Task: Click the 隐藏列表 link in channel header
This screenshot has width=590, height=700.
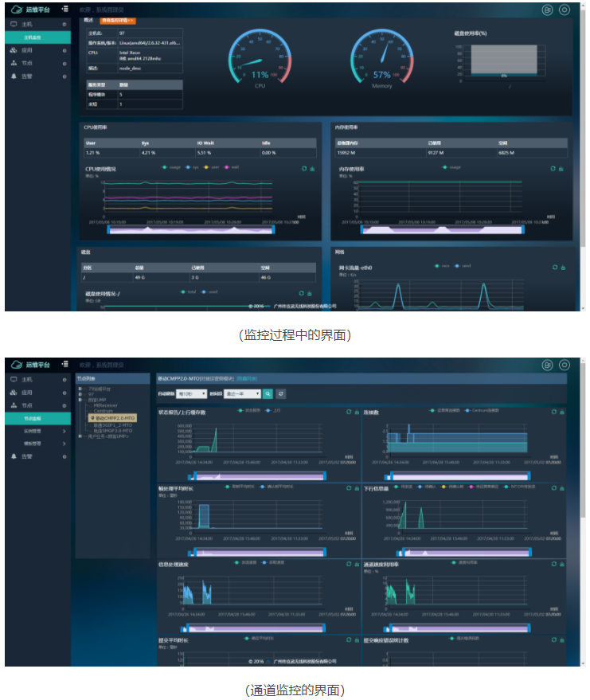Action: (x=247, y=378)
